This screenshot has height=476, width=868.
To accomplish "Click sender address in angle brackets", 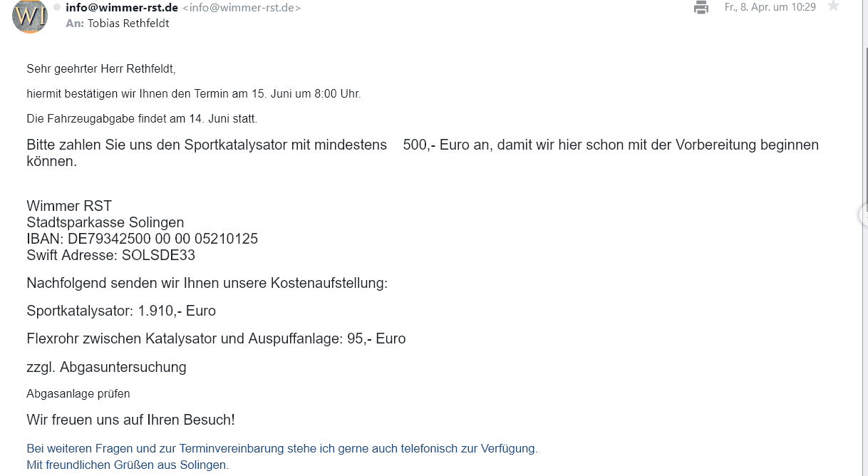I will 242,8.
